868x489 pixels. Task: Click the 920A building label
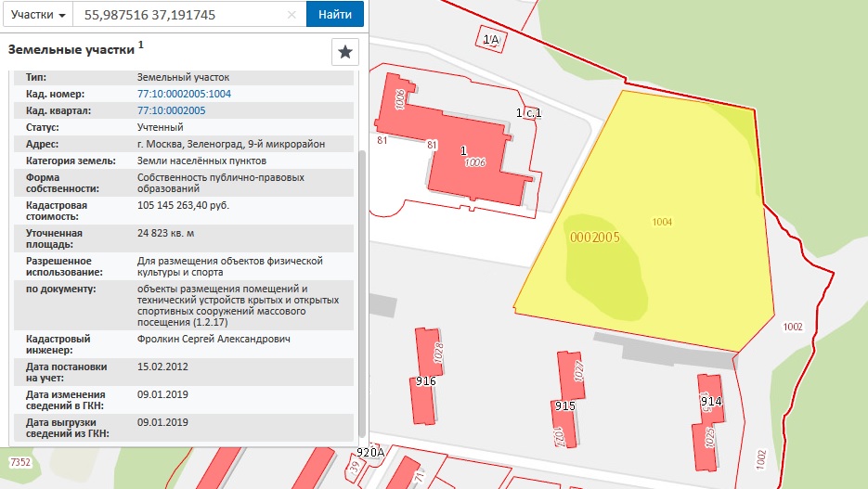point(370,453)
